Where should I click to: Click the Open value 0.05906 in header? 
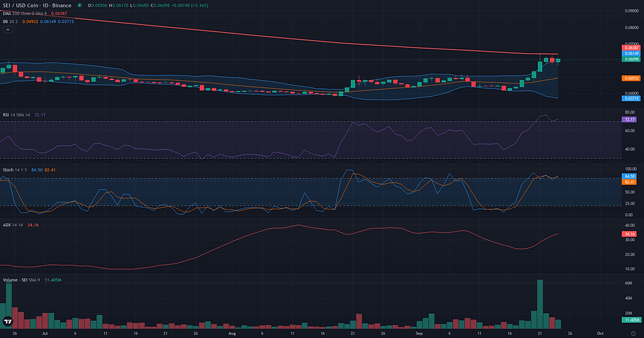(99, 5)
